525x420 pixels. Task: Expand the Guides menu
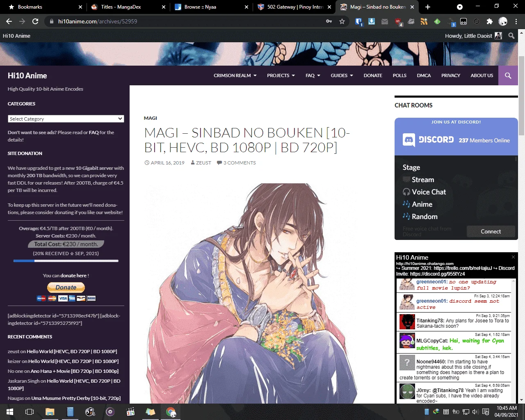(x=342, y=75)
